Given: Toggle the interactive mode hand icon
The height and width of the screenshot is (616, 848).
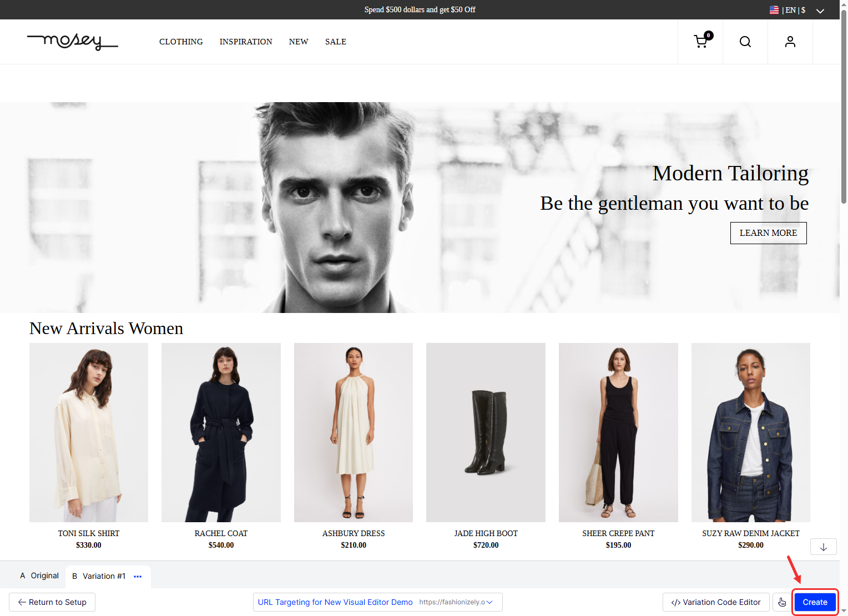Looking at the screenshot, I should click(782, 602).
